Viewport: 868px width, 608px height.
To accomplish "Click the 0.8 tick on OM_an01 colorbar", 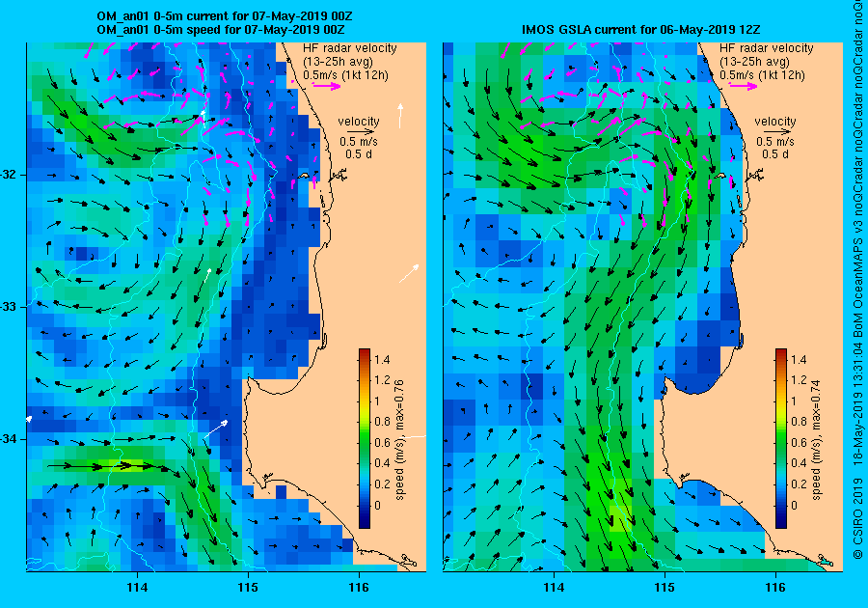I will tap(382, 422).
